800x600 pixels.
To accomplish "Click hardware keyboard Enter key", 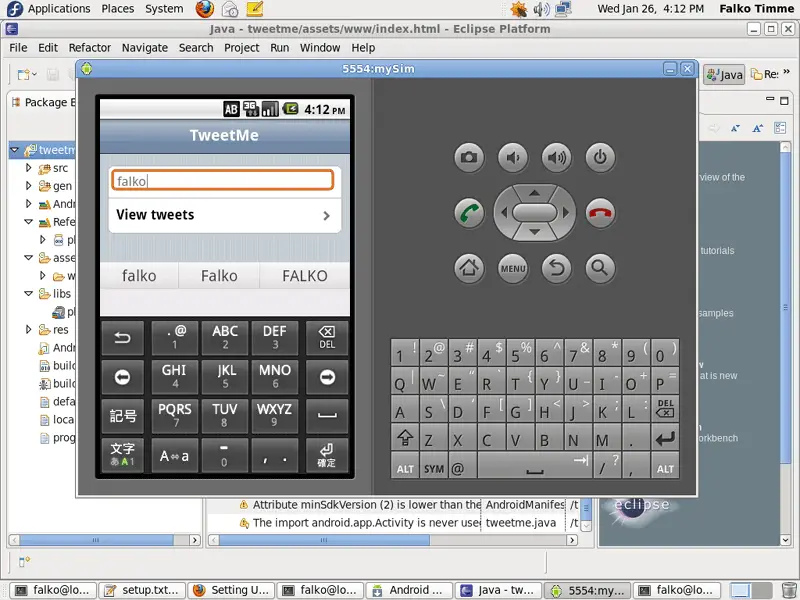I will tap(665, 437).
